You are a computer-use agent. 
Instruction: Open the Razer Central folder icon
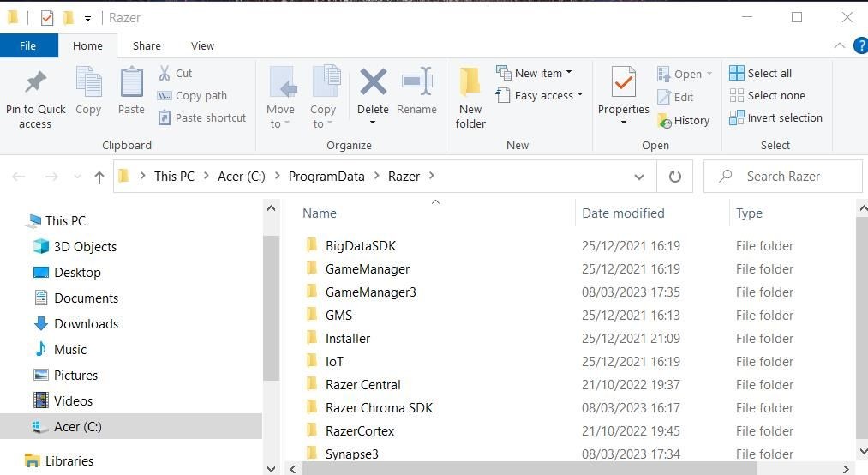(312, 383)
